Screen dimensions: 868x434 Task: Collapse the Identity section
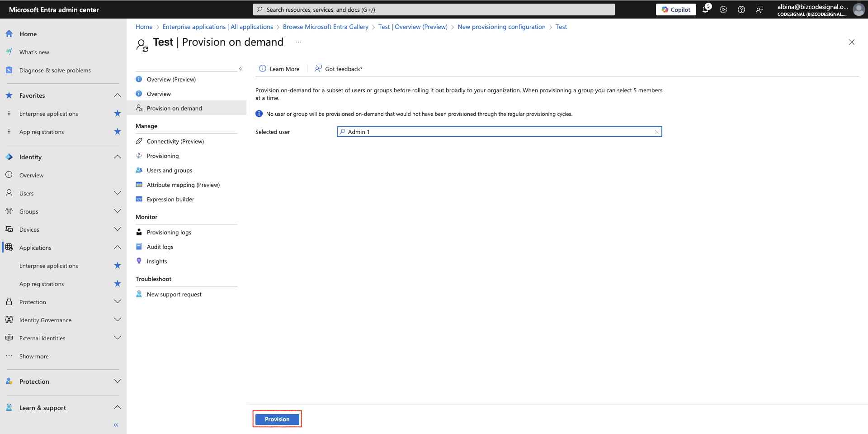(118, 157)
